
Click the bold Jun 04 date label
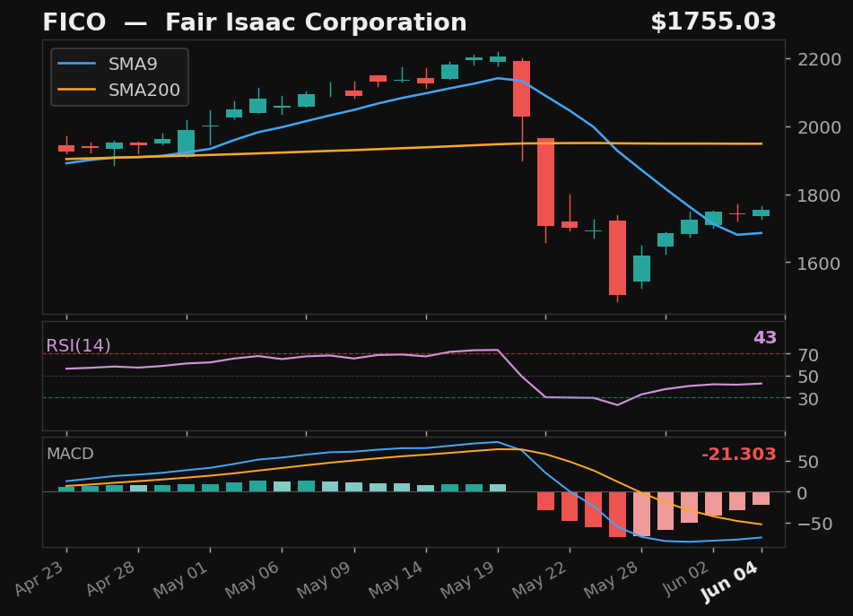729,582
